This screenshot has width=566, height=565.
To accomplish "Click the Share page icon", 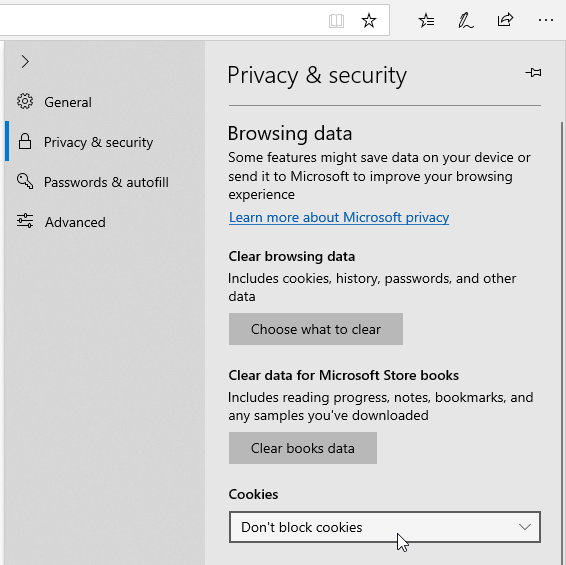I will click(x=505, y=20).
